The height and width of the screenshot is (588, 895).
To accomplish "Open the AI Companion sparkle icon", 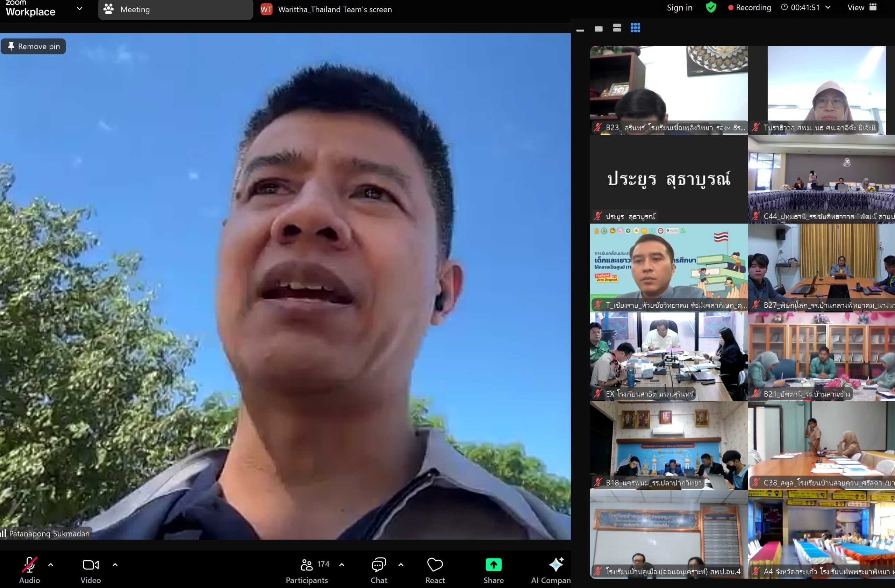I will coord(556,565).
